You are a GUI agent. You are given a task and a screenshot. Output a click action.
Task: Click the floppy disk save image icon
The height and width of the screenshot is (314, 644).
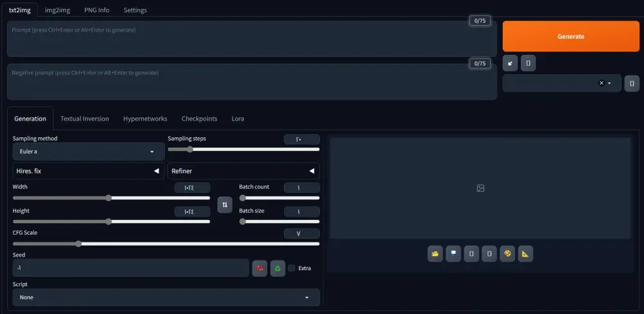pos(453,253)
